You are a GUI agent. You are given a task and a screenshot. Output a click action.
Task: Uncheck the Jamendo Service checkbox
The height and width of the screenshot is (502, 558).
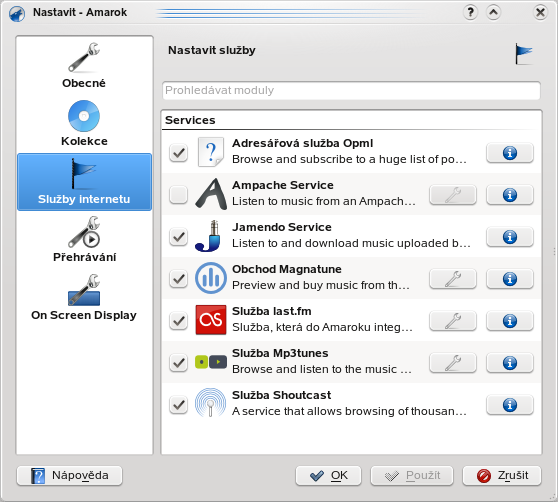178,237
